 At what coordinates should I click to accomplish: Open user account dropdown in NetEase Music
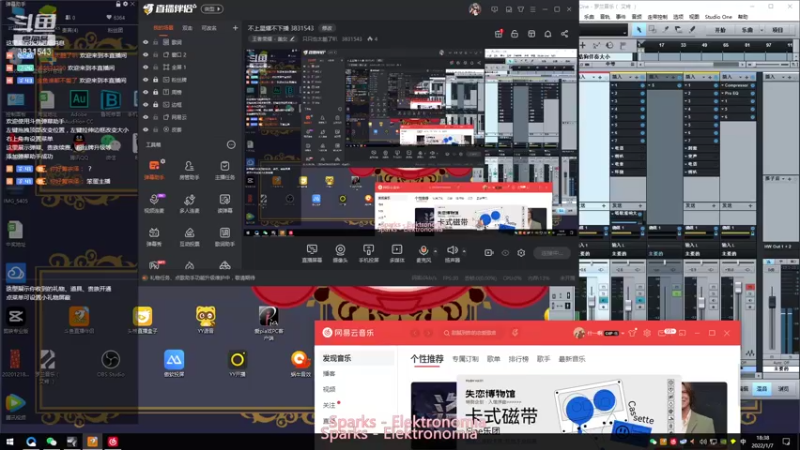pyautogui.click(x=622, y=333)
